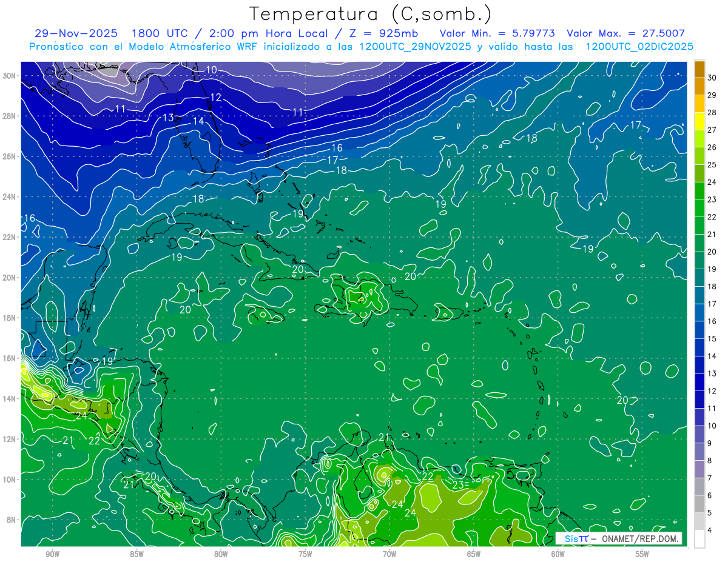Click the "23" contour label on map
This screenshot has width=728, height=562.
(x=458, y=485)
